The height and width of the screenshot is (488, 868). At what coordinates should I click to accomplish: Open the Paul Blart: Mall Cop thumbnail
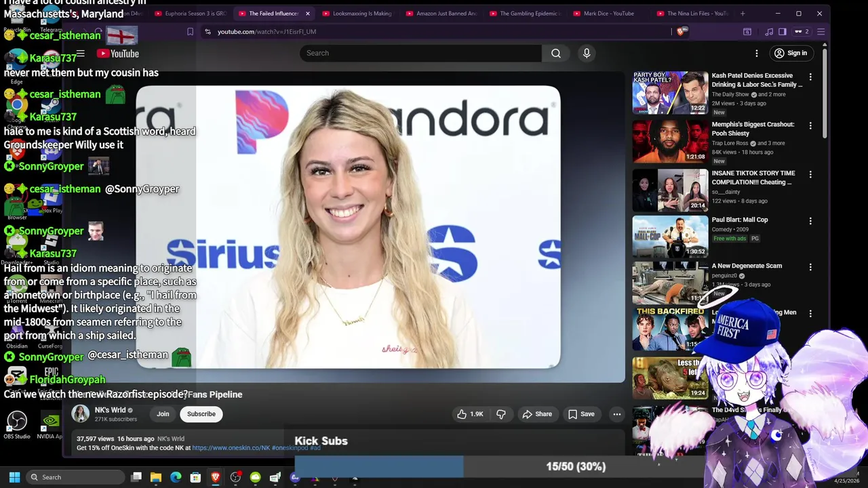tap(670, 237)
